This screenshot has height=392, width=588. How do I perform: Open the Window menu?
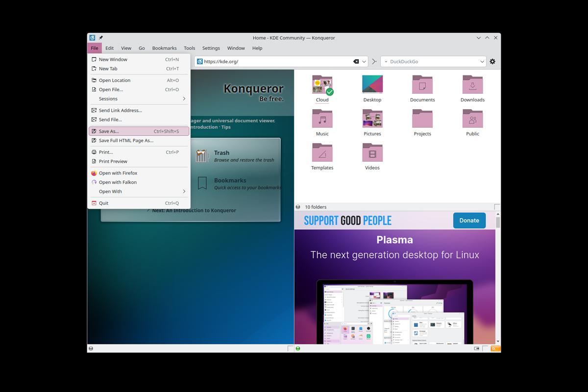point(236,48)
